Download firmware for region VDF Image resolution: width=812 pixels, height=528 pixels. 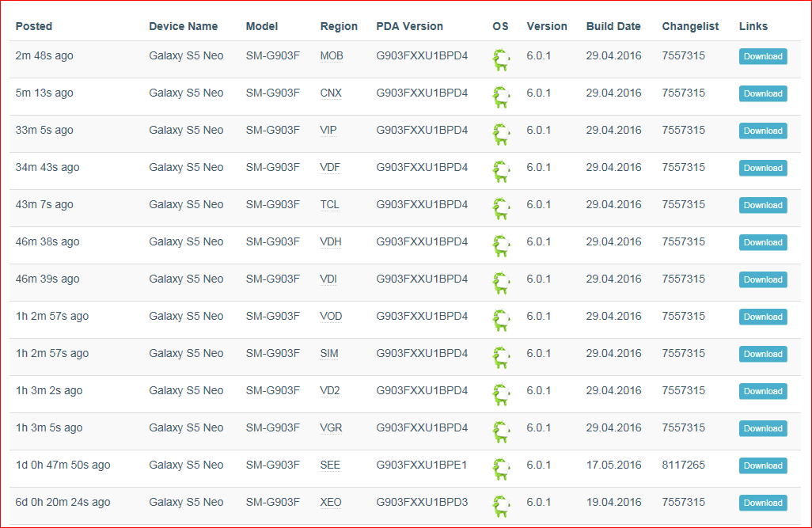[763, 169]
